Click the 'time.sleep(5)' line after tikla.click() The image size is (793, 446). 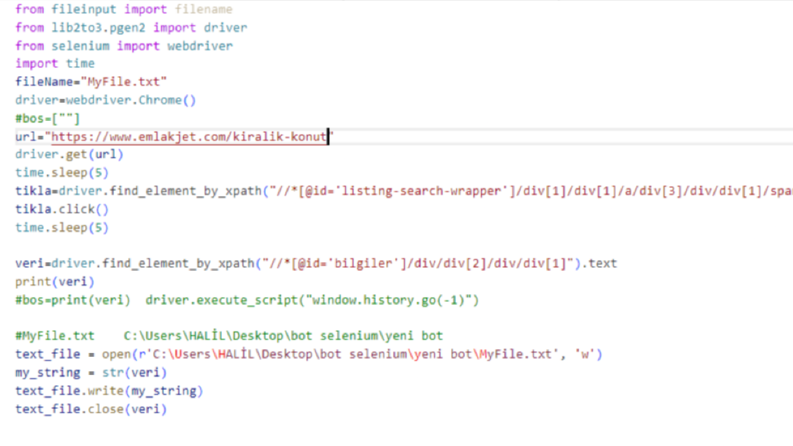(x=62, y=227)
